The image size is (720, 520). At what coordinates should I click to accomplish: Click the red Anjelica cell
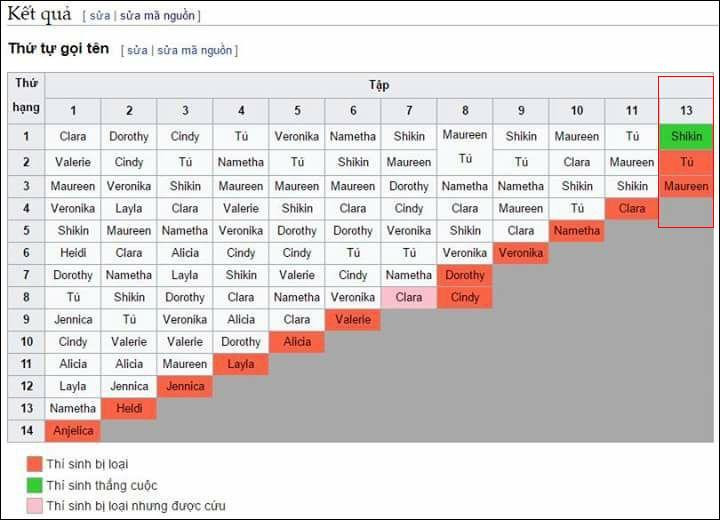(73, 431)
